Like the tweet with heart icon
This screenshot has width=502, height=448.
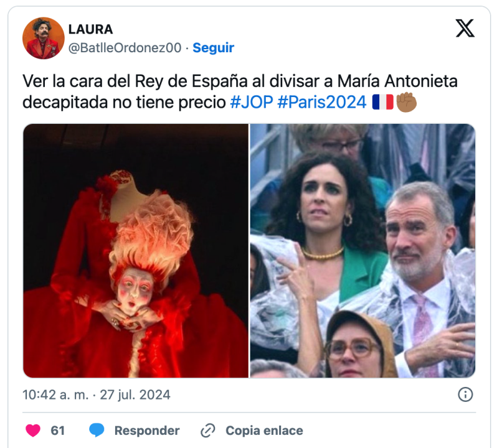[33, 431]
